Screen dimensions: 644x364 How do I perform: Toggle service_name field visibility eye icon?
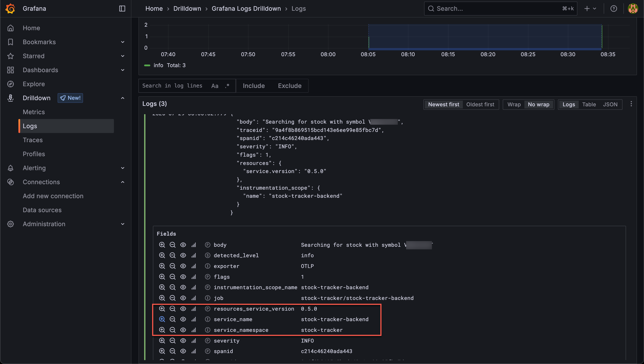click(x=183, y=319)
